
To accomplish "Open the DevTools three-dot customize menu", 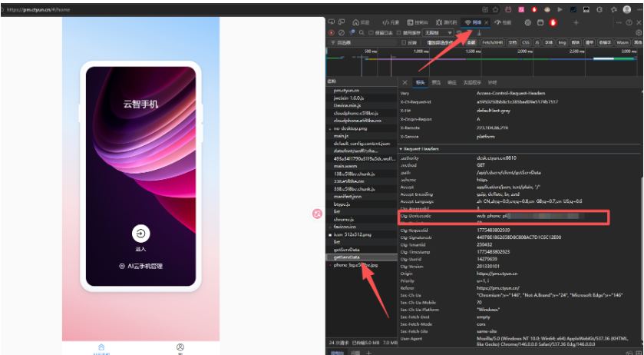I will (x=619, y=22).
